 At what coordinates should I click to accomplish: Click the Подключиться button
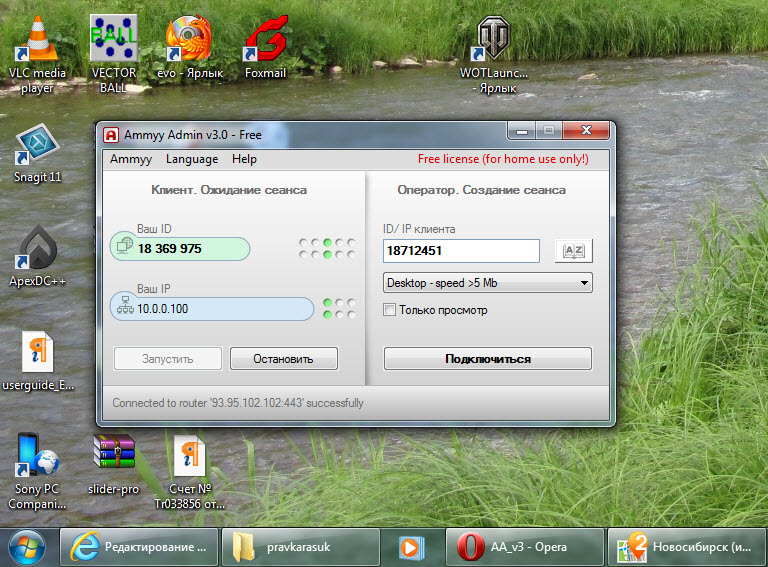click(488, 359)
